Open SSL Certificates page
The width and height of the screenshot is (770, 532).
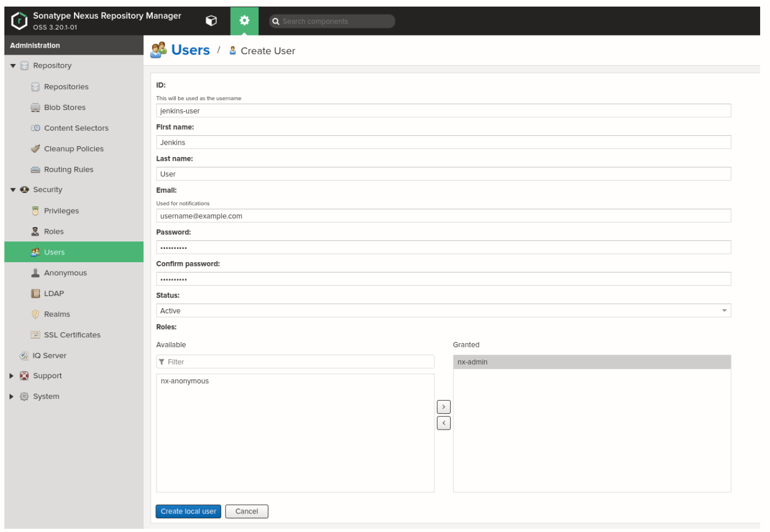coord(72,335)
